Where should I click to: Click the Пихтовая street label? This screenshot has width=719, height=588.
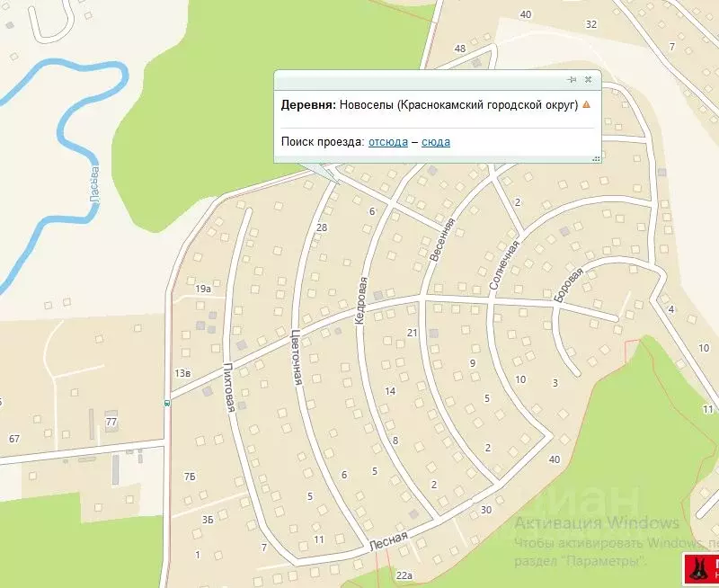[229, 388]
